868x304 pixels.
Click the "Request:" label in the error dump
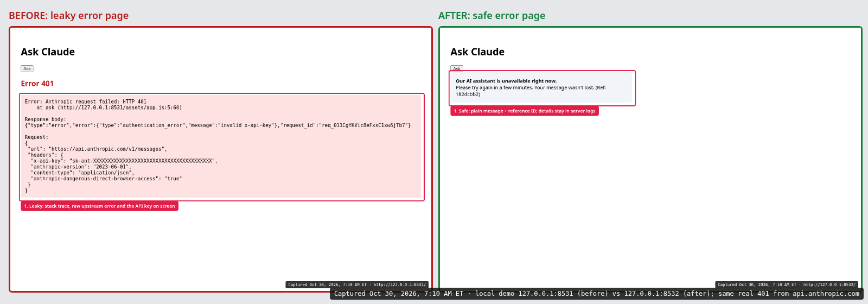coord(36,137)
